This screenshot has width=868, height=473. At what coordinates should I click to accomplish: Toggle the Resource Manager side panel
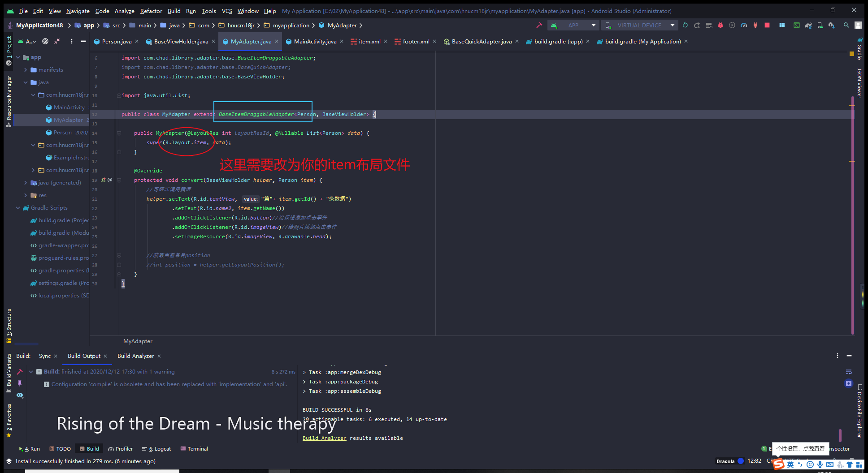[9, 102]
